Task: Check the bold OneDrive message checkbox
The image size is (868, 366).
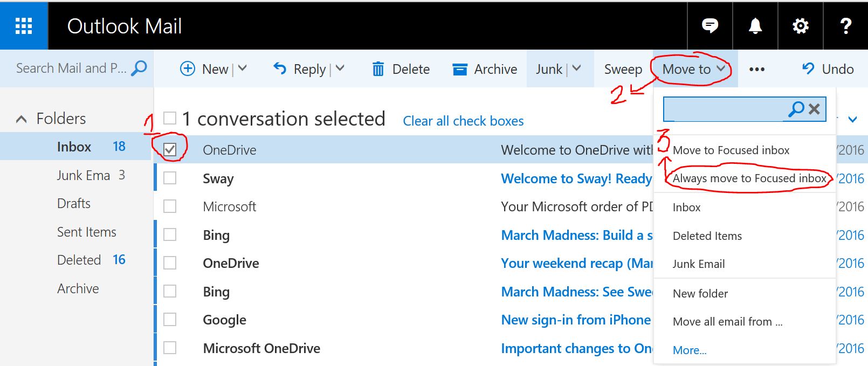Action: (170, 263)
